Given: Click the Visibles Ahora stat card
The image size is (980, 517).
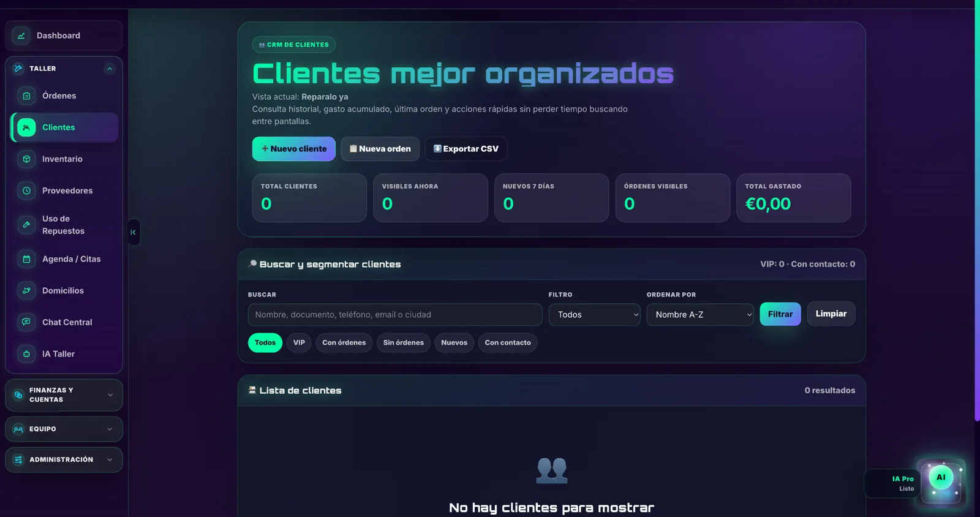Looking at the screenshot, I should 431,198.
